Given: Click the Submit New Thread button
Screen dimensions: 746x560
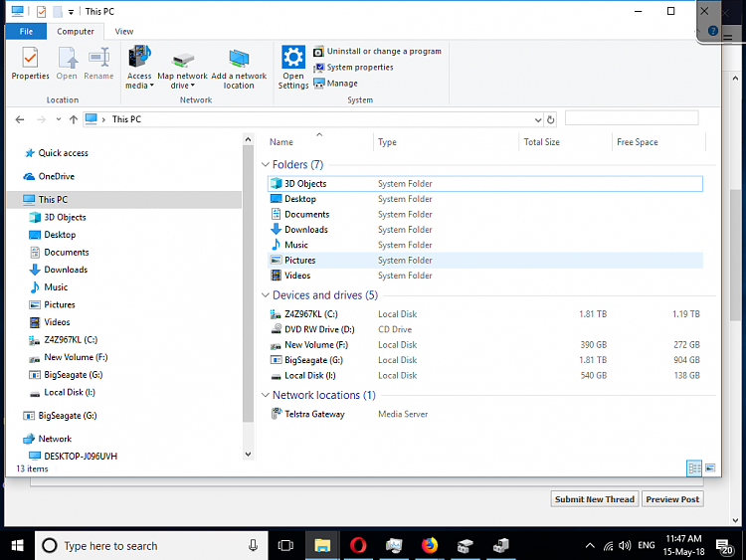Looking at the screenshot, I should 595,499.
